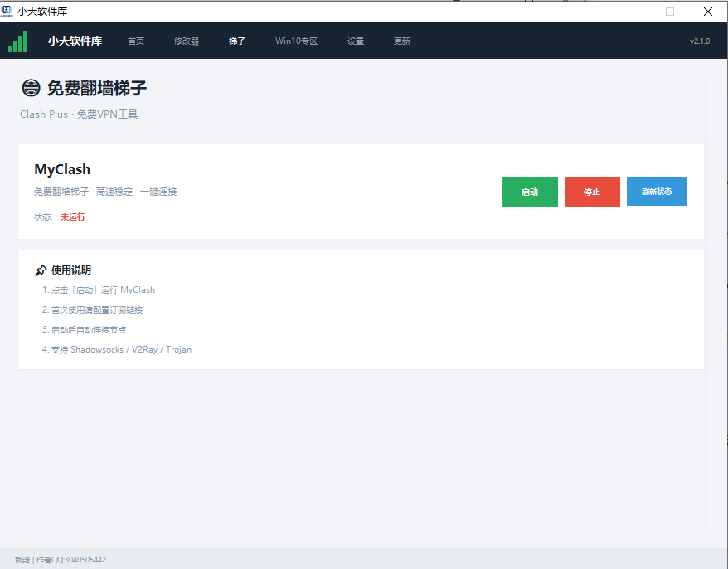The image size is (728, 569).
Task: Click the 就绪 status bar text
Action: point(22,560)
